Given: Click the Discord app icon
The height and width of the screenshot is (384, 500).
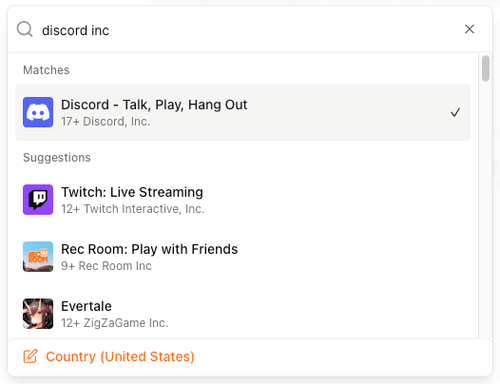Looking at the screenshot, I should tap(38, 112).
